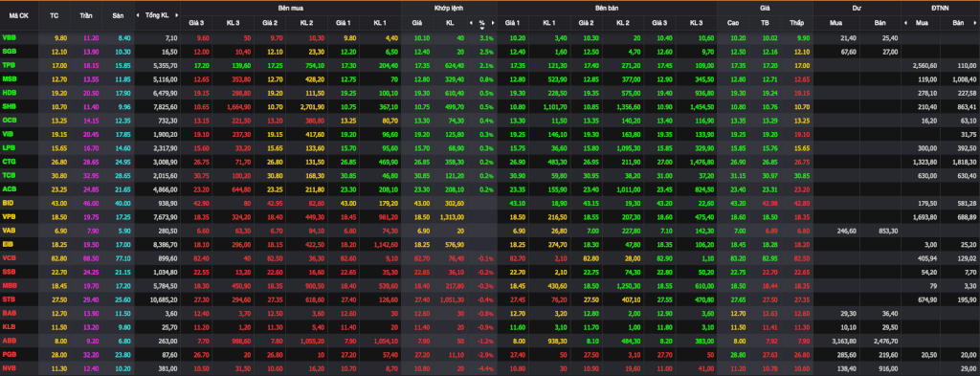980x376 pixels.
Task: Sort by the TC reference price header
Action: [x=55, y=15]
